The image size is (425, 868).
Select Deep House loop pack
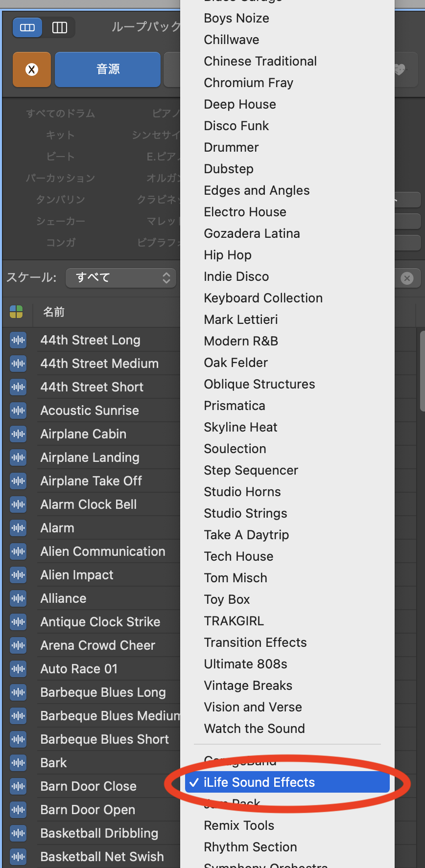click(240, 104)
